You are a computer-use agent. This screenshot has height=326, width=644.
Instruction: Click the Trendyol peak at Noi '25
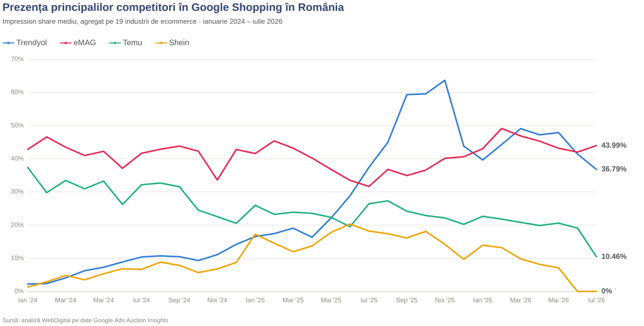point(445,80)
